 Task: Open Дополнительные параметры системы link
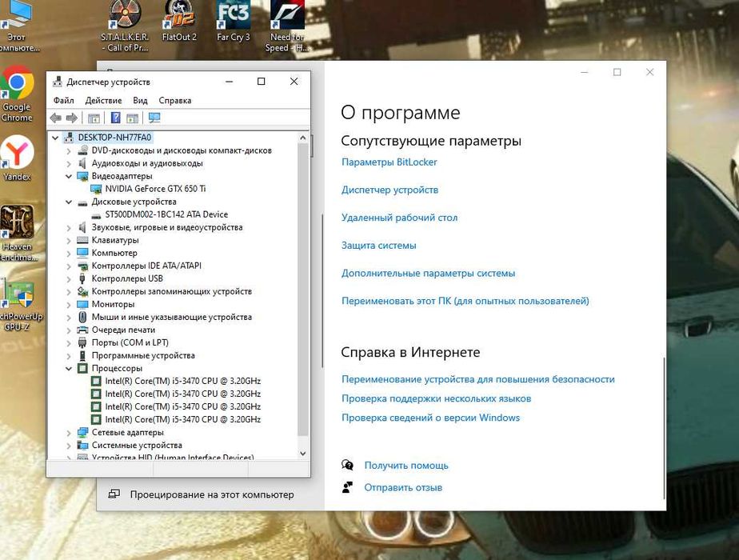[428, 274]
